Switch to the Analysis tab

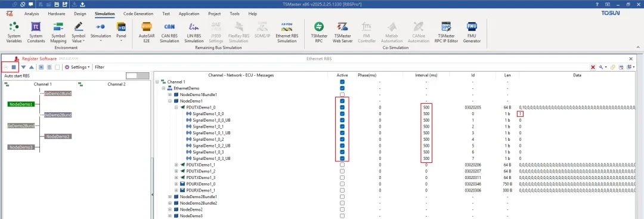click(32, 14)
